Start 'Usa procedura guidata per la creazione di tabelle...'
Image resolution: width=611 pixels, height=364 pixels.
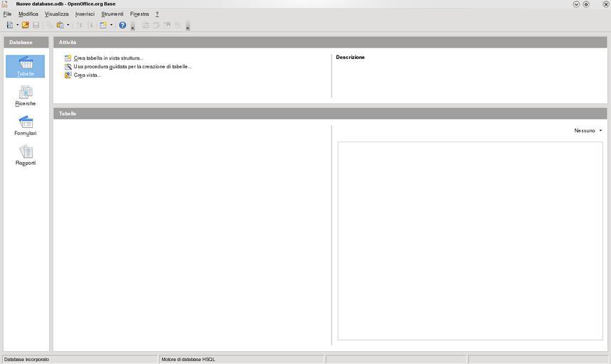click(132, 67)
